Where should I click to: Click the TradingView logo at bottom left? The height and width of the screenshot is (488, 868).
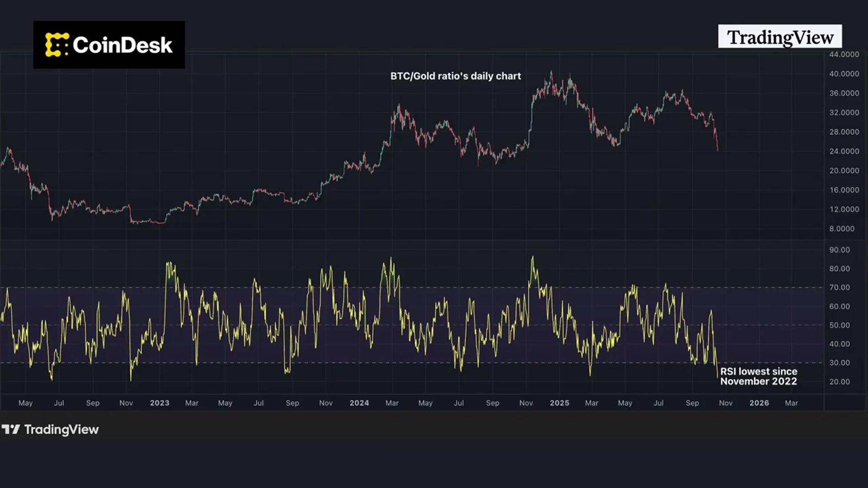pos(50,429)
